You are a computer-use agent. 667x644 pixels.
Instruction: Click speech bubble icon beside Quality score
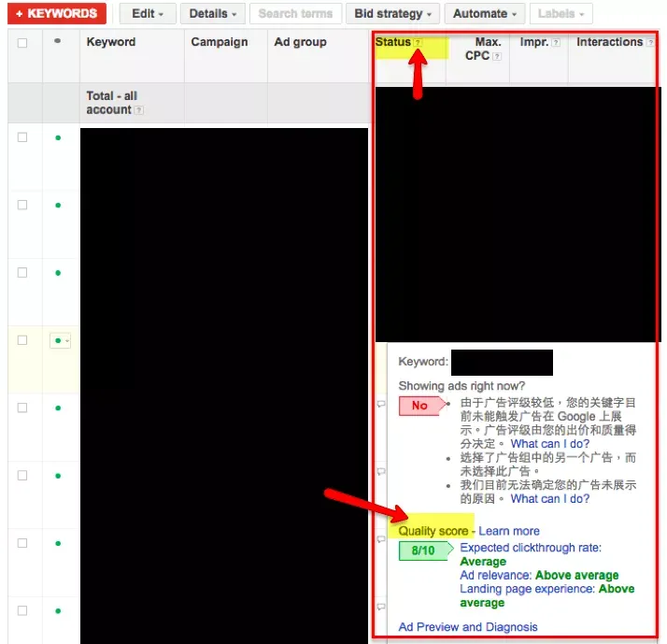click(381, 539)
